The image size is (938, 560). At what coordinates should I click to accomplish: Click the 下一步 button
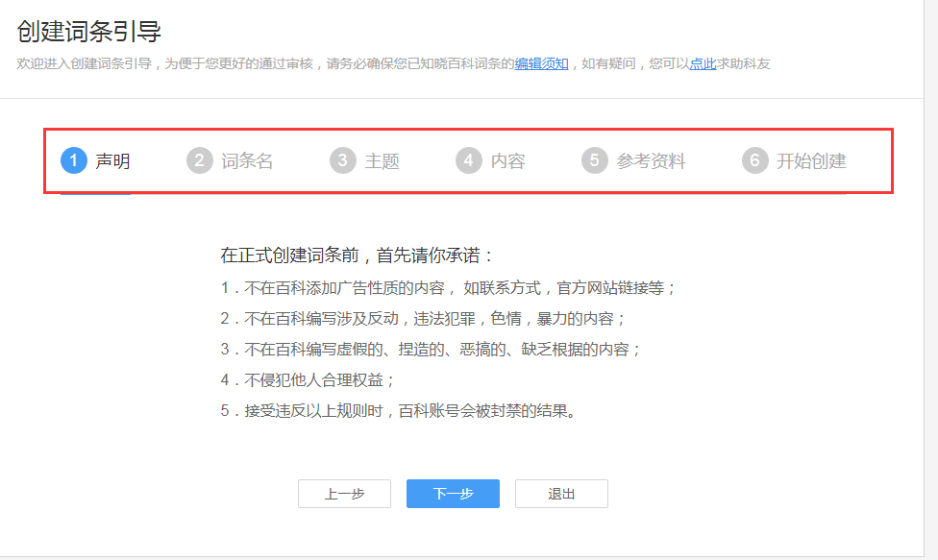click(x=453, y=493)
